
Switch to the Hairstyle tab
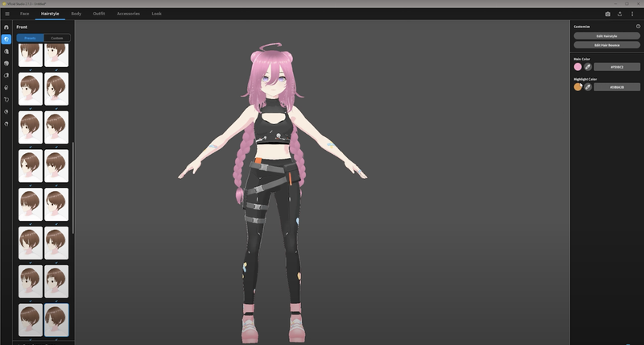(x=50, y=14)
